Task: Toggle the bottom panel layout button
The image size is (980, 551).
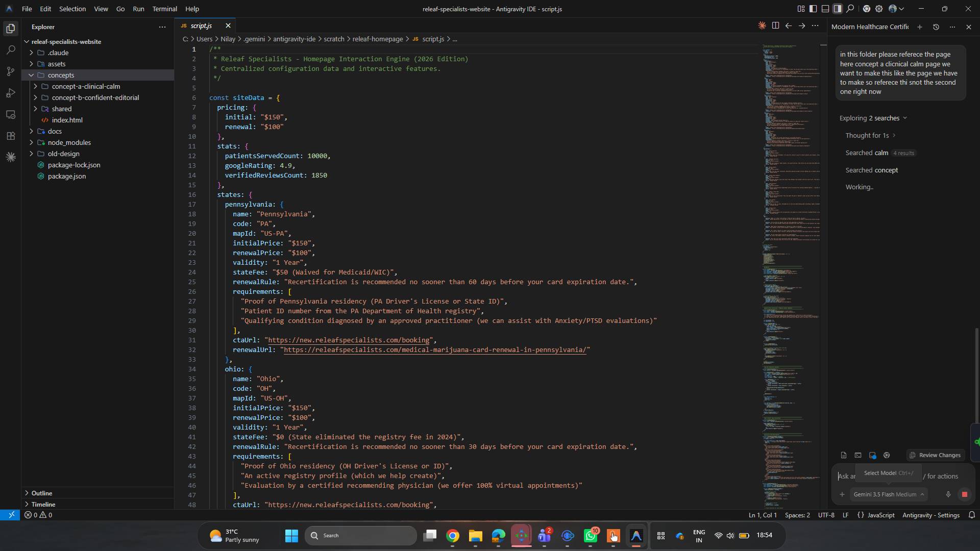Action: [825, 9]
